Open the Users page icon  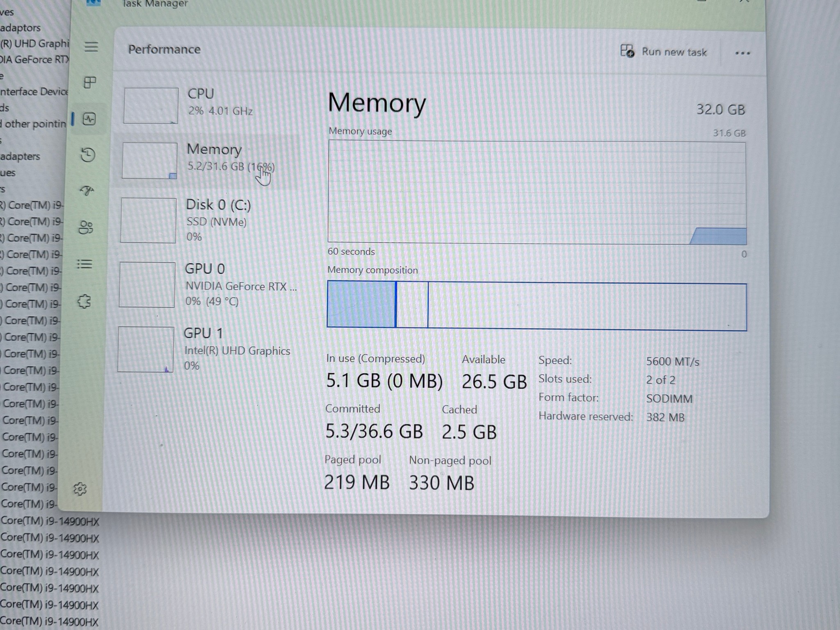click(86, 227)
